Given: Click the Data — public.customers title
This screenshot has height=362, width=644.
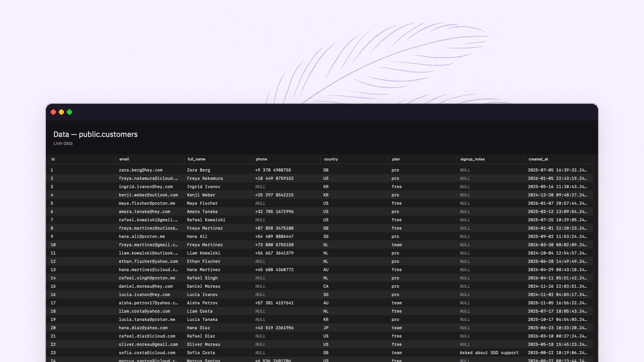Looking at the screenshot, I should point(95,134).
